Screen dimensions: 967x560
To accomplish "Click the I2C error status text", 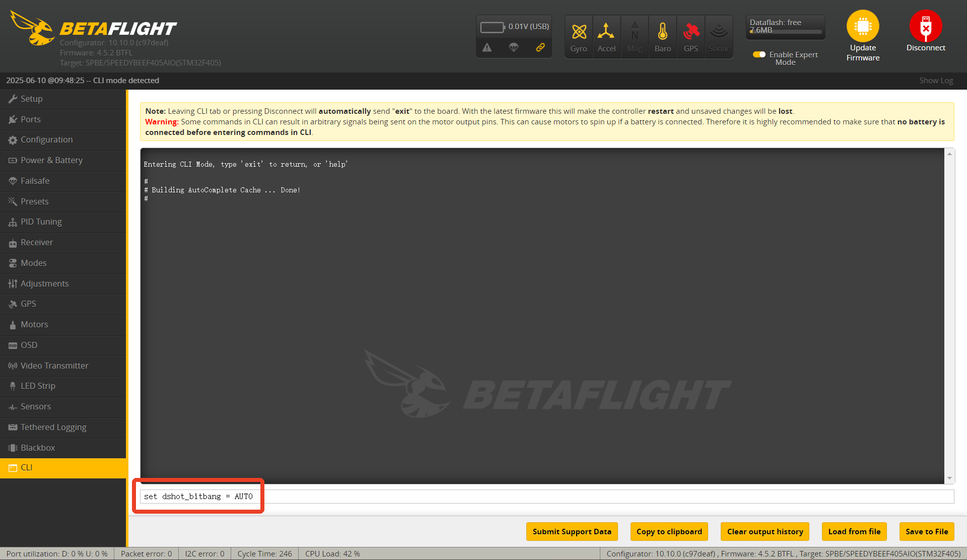I will click(204, 553).
